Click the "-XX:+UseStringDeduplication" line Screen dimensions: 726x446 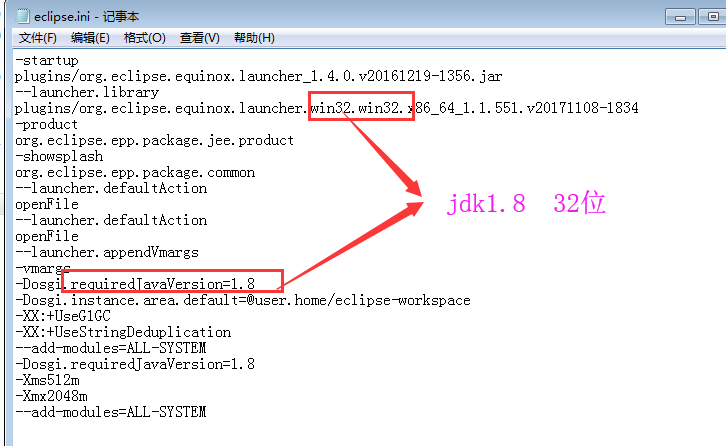123,333
